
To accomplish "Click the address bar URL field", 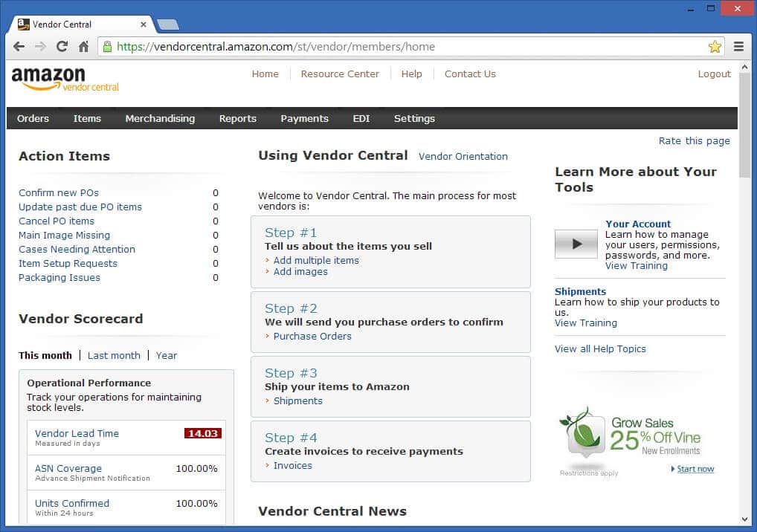I will tap(410, 47).
